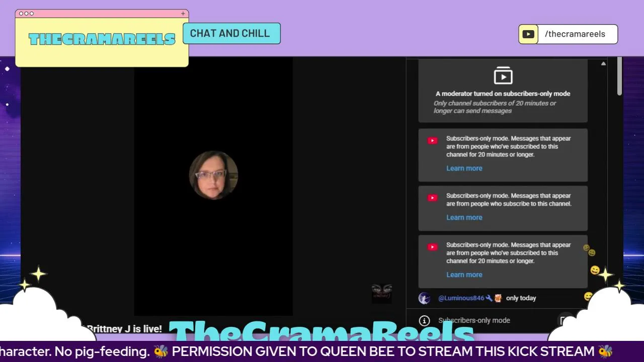Click the YouTube icon of the first subscribers-only notice
This screenshot has height=362, width=644.
[x=432, y=141]
